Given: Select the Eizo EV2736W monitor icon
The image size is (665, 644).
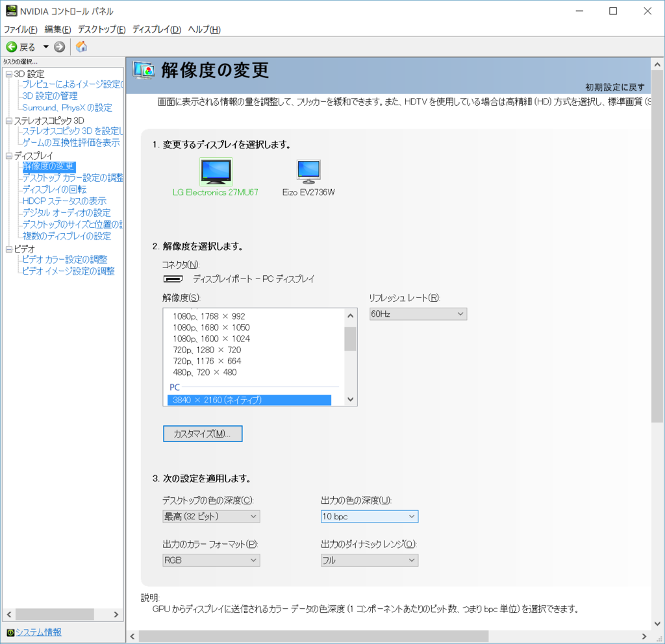Looking at the screenshot, I should [x=308, y=171].
